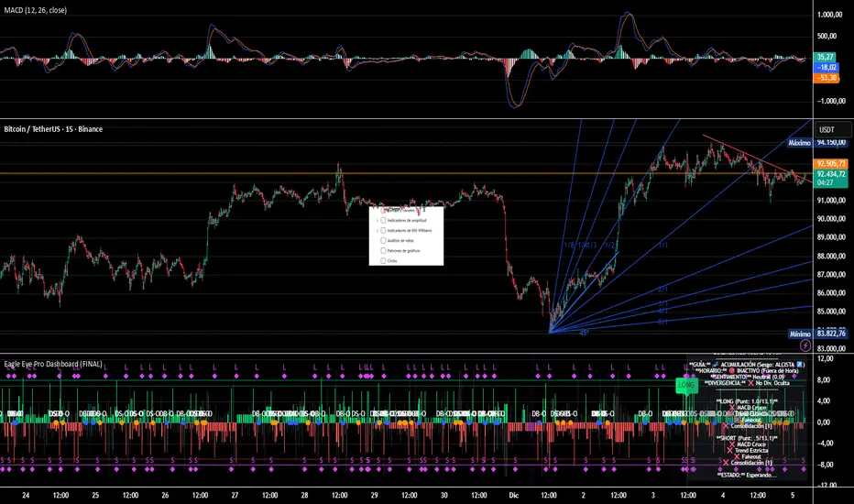Click the DIVERGENCIA No Div. Oculta row
The height and width of the screenshot is (504, 854).
coord(747,383)
